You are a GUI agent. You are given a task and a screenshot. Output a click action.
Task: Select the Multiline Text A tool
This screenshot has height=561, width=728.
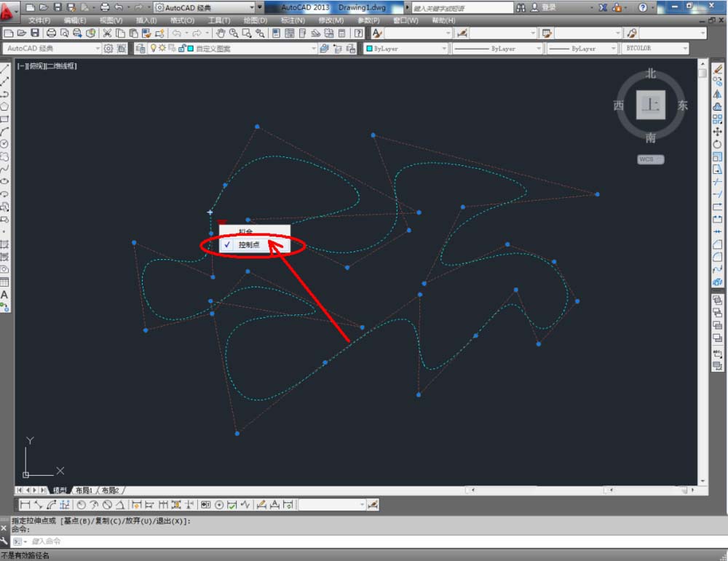pyautogui.click(x=4, y=295)
